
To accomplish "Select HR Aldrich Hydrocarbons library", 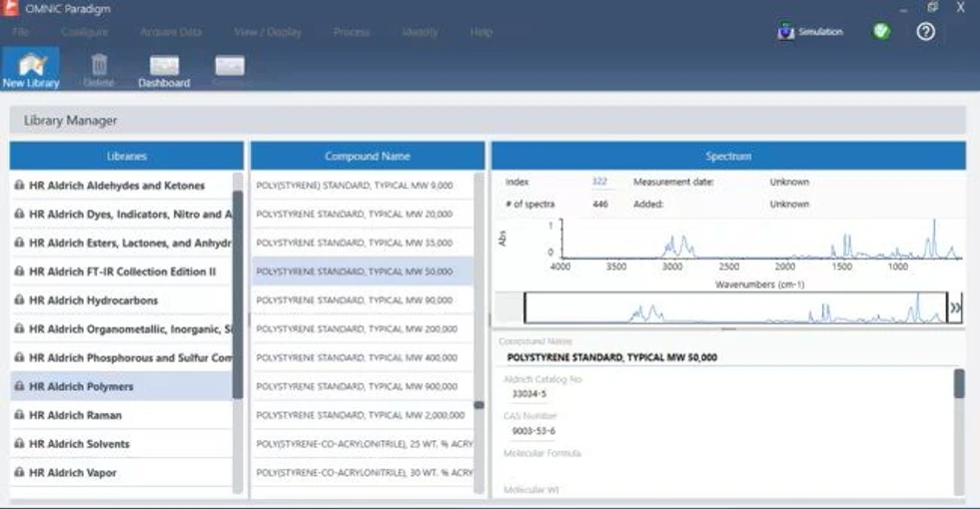I will point(121,300).
